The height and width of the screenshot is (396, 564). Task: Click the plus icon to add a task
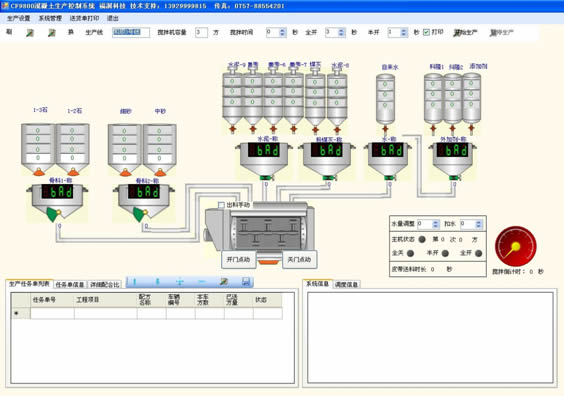179,282
